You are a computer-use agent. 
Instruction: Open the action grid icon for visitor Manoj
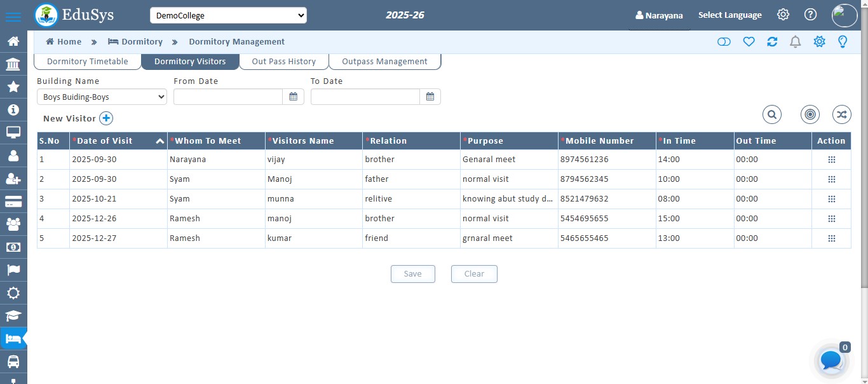[x=831, y=179]
